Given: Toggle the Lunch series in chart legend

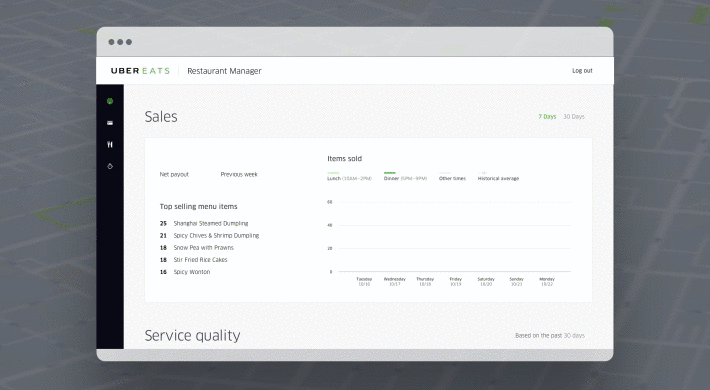Looking at the screenshot, I should [349, 176].
